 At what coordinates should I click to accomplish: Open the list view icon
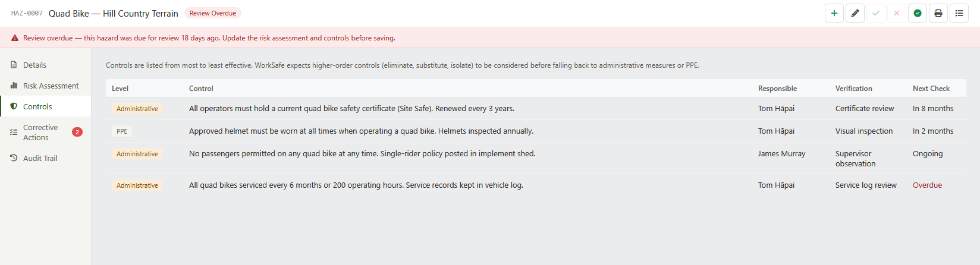[959, 13]
